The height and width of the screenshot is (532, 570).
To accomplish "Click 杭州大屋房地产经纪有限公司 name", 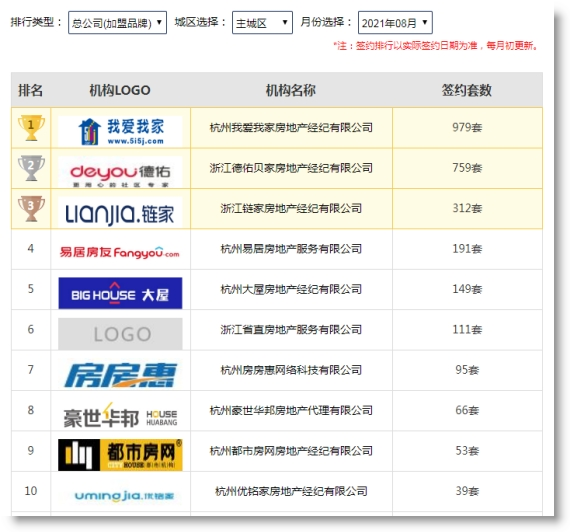I will [291, 289].
